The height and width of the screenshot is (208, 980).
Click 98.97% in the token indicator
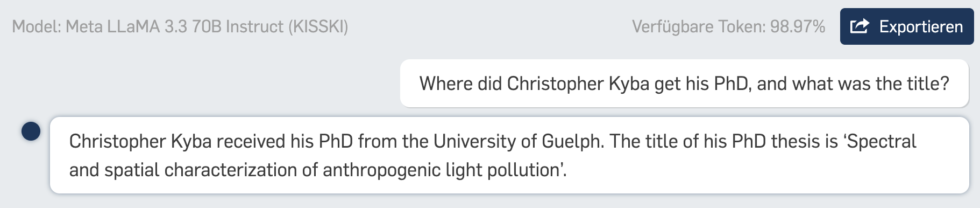[798, 26]
